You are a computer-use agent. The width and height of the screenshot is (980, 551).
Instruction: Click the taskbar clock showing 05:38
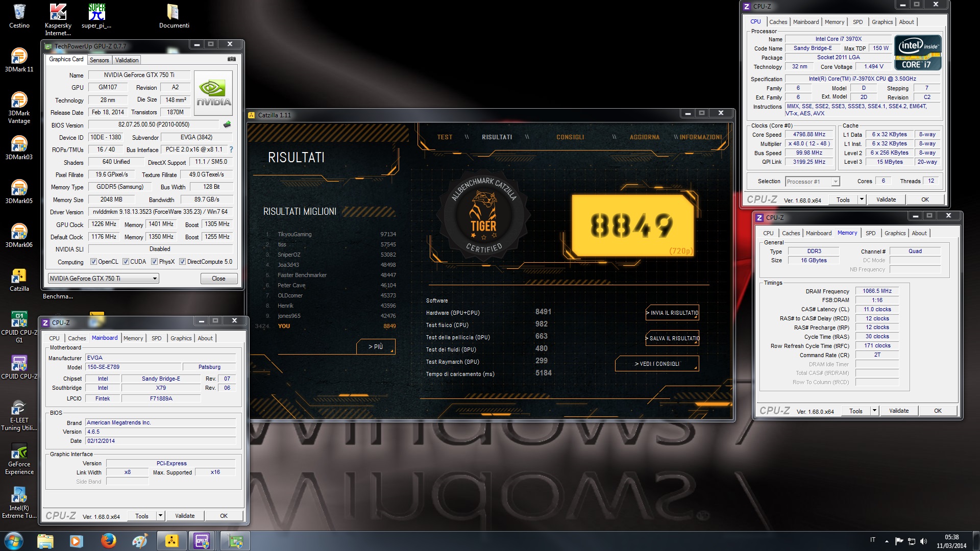(x=951, y=541)
